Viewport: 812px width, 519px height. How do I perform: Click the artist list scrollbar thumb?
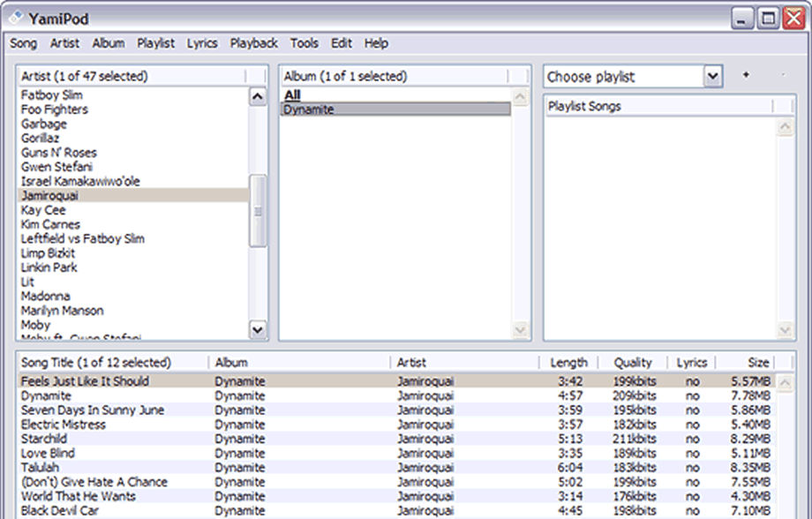coord(258,211)
